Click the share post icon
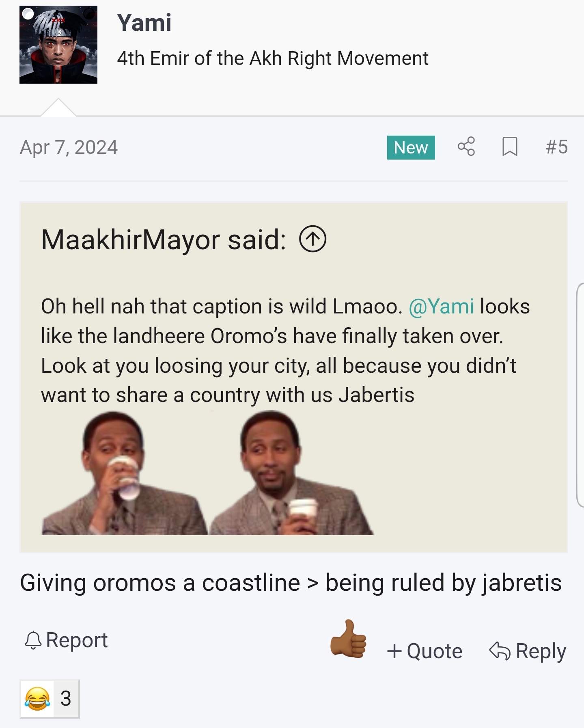The height and width of the screenshot is (728, 584). click(x=466, y=147)
